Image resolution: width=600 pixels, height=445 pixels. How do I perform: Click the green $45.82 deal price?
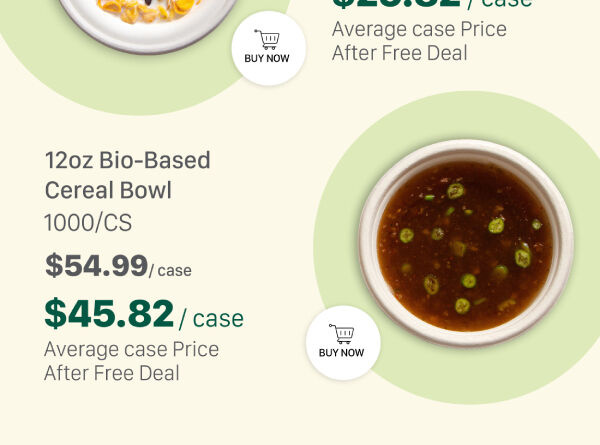point(109,314)
